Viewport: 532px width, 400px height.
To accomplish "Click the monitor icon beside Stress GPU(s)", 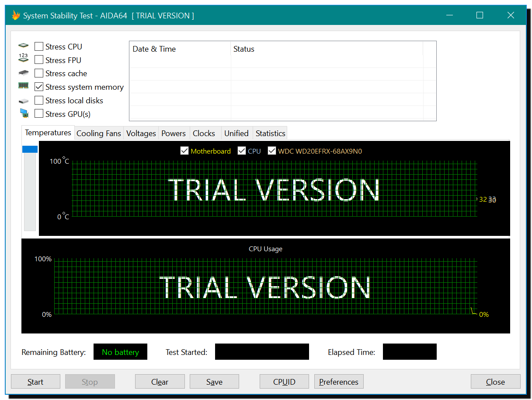I will pyautogui.click(x=24, y=113).
